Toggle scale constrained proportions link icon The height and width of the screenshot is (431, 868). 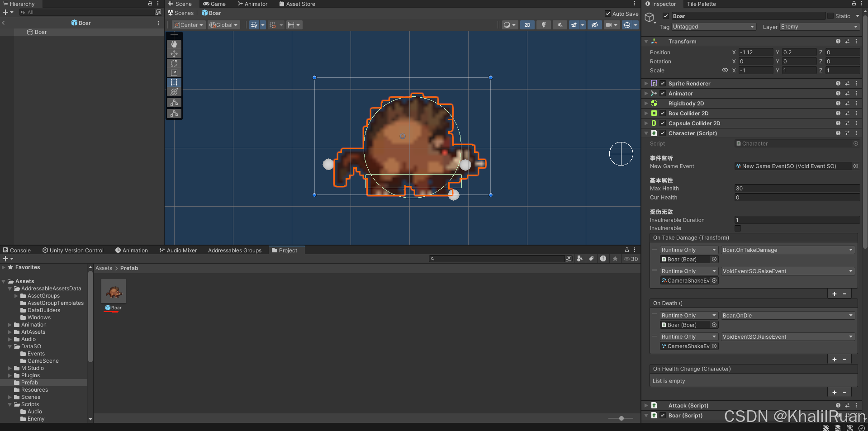point(725,70)
